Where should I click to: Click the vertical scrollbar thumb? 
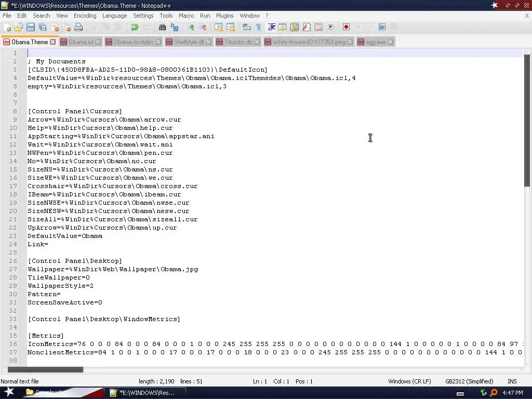pyautogui.click(x=527, y=121)
